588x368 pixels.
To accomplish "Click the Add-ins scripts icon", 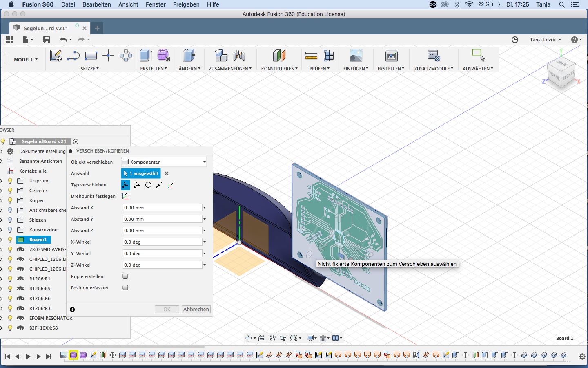I will click(x=434, y=56).
